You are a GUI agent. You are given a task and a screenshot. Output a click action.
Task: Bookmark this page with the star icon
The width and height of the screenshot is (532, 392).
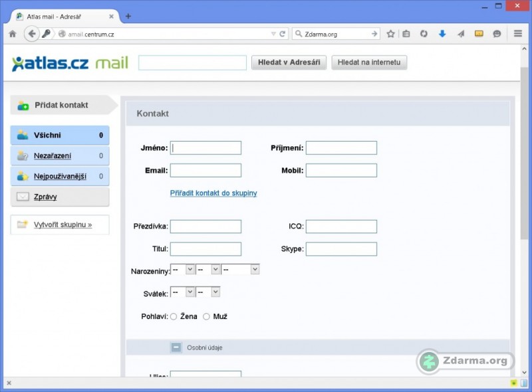[x=390, y=34]
